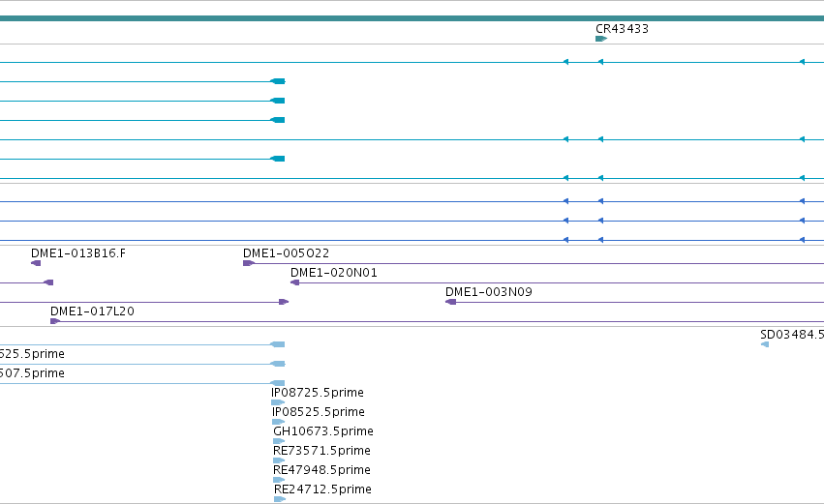Click the DME1-005O22 start arrow

click(249, 263)
